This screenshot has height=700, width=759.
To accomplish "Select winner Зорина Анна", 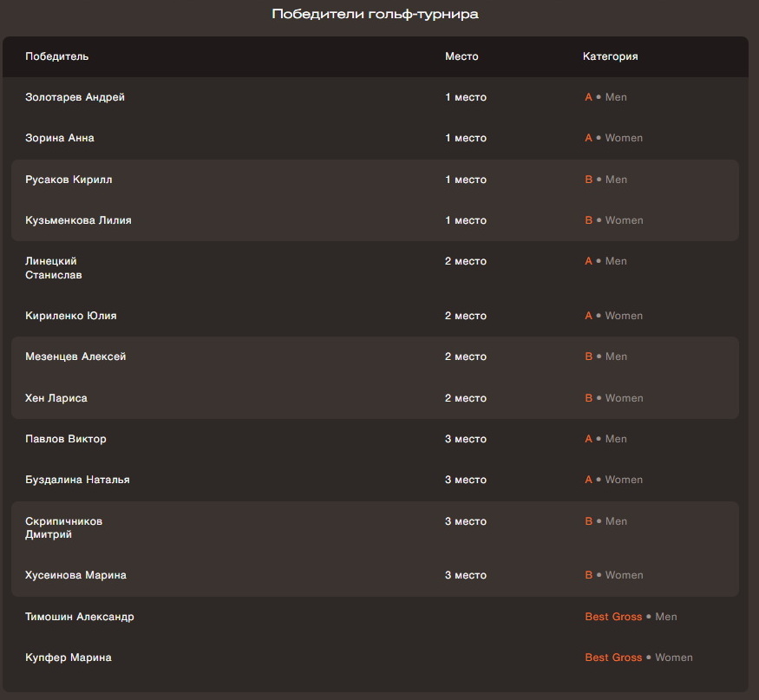I will pos(60,137).
